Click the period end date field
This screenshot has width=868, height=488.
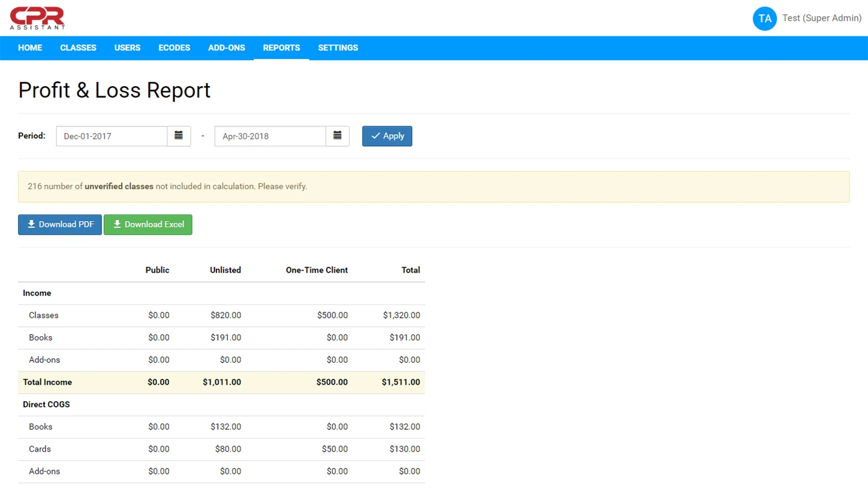(270, 136)
